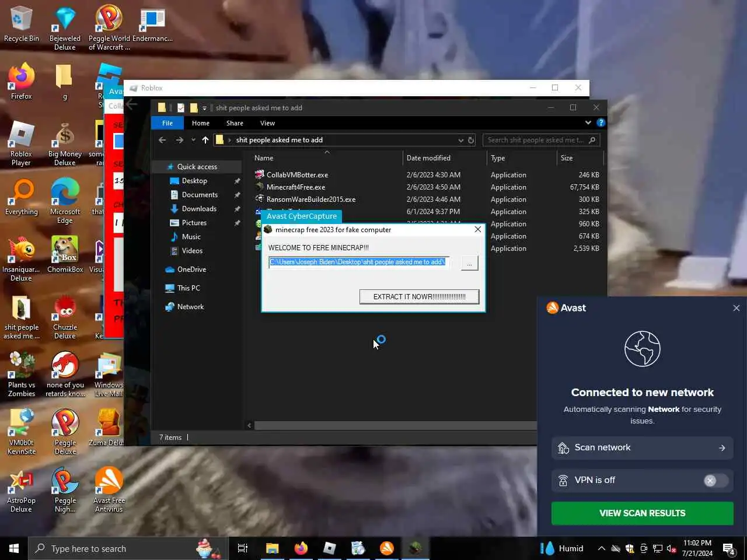Open Insaniquarium Deluxe shortcut
This screenshot has width=747, height=560.
22,259
